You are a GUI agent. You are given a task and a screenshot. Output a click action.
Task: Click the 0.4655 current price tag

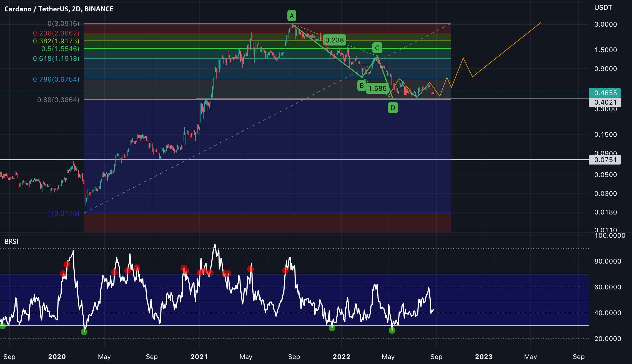click(x=605, y=93)
